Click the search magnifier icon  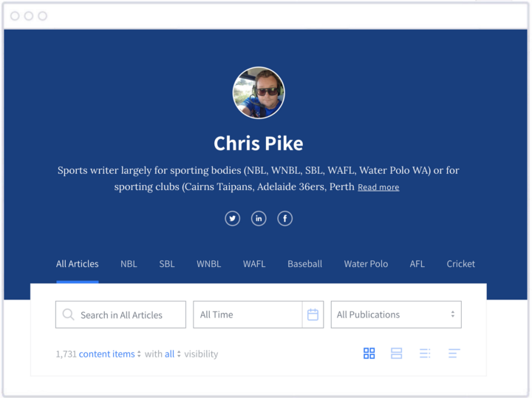click(68, 314)
